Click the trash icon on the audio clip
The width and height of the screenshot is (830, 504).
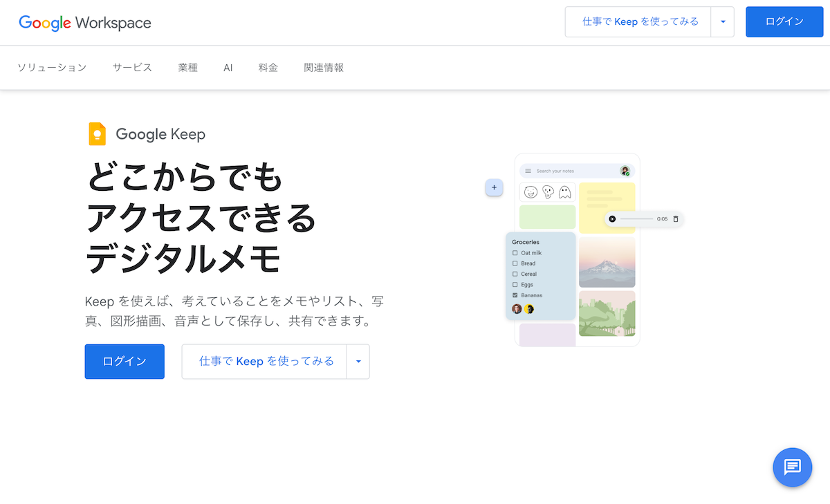[676, 219]
